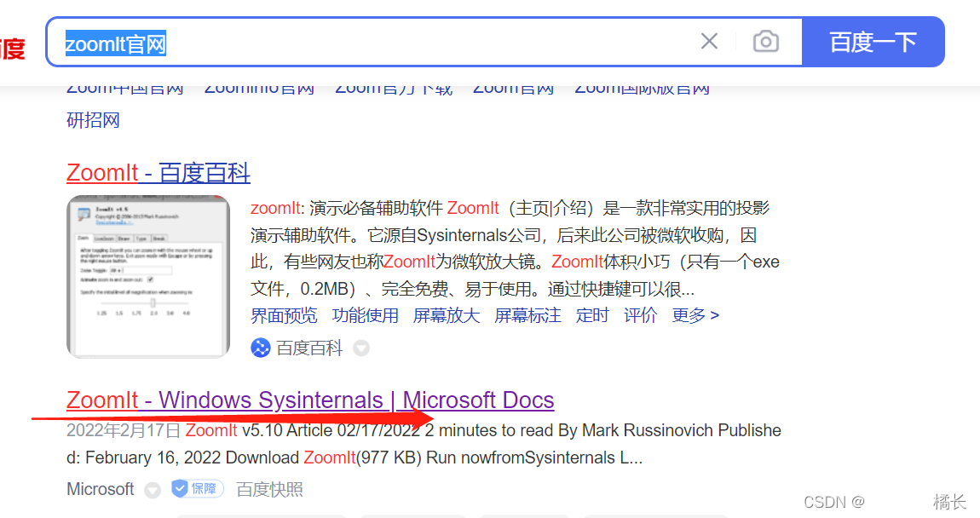Click the circular 百度百科 logo icon
980x518 pixels.
[x=260, y=348]
